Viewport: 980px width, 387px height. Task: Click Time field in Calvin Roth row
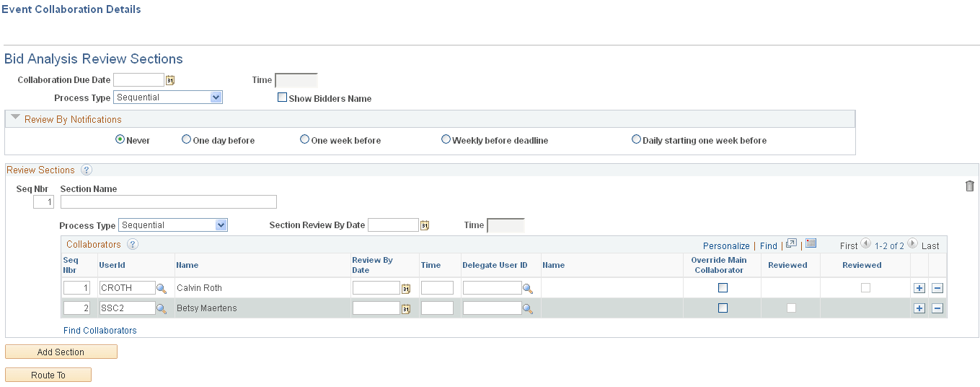click(x=437, y=288)
